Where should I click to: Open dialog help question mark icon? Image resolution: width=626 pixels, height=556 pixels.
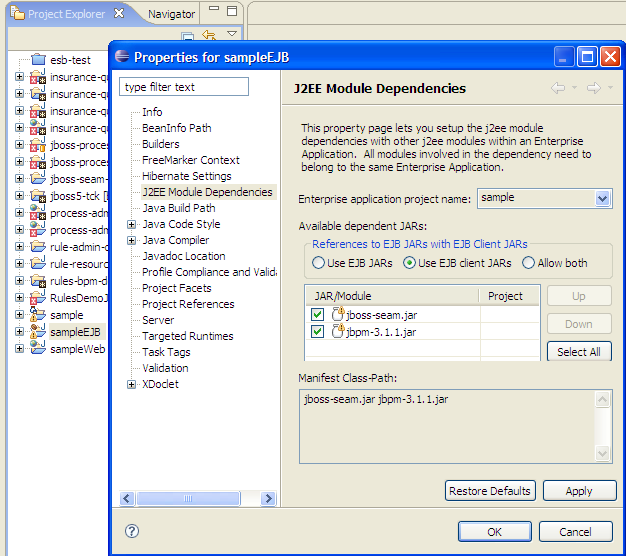pyautogui.click(x=132, y=531)
